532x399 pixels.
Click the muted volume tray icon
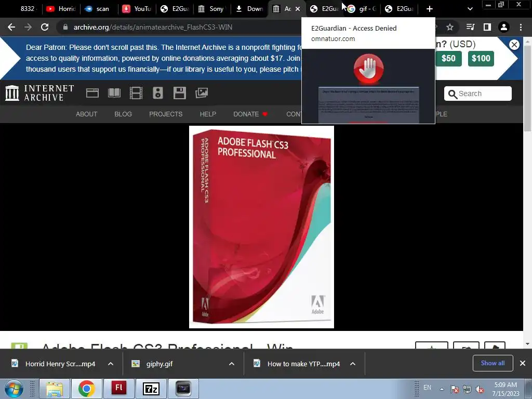(x=480, y=389)
